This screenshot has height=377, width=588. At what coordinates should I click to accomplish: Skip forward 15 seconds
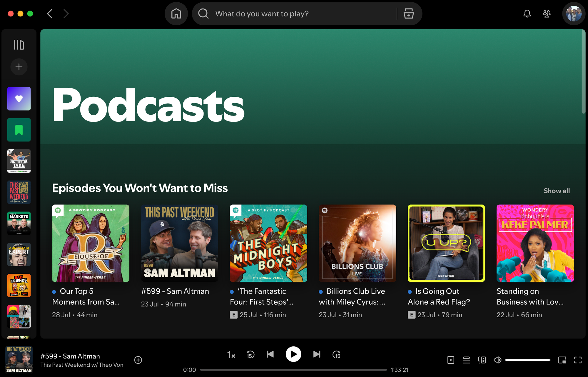click(336, 355)
